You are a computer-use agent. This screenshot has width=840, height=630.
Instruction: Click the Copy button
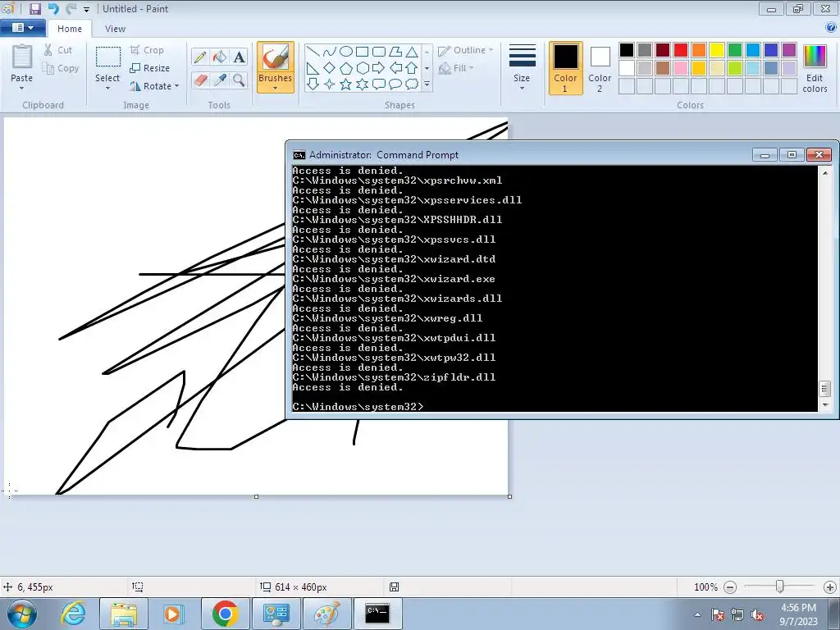pos(61,68)
